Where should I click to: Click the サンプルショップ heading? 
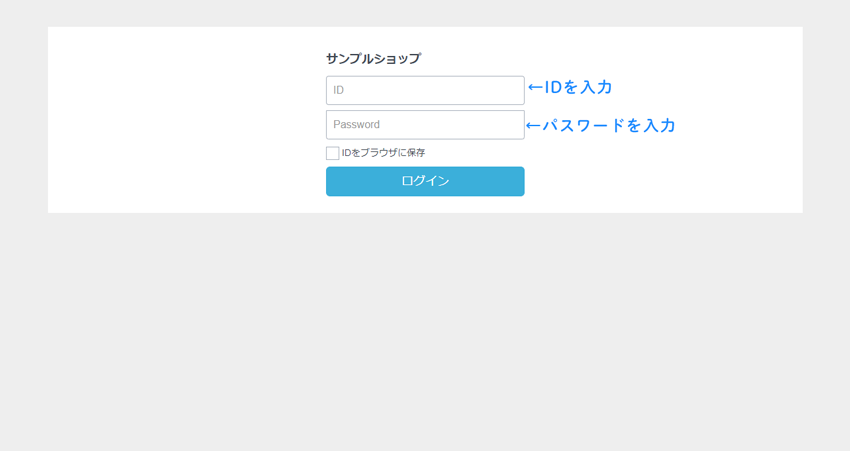pos(373,59)
